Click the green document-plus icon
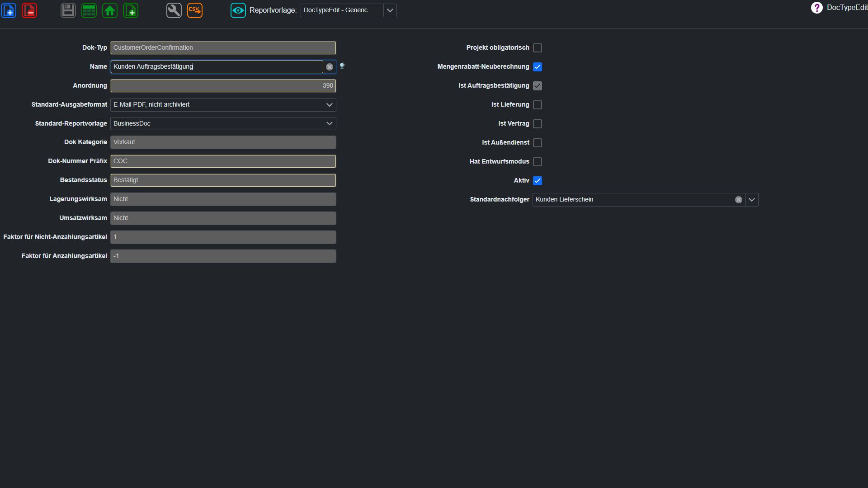868x488 pixels. pos(131,10)
